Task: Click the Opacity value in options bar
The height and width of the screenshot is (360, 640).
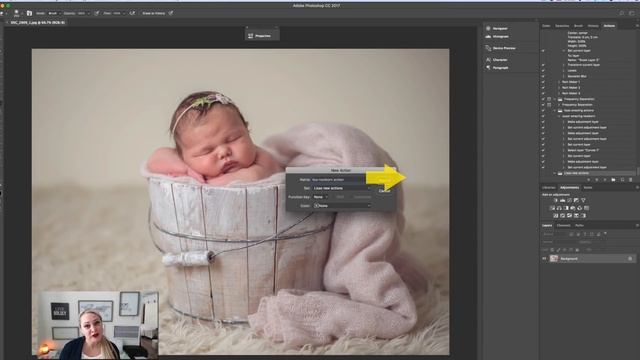Action: tap(81, 13)
